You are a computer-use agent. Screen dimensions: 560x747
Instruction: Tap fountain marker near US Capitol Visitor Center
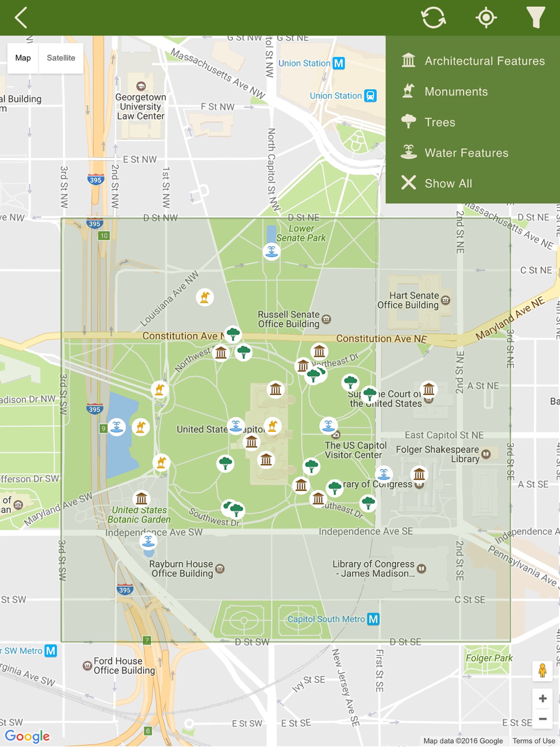(329, 425)
